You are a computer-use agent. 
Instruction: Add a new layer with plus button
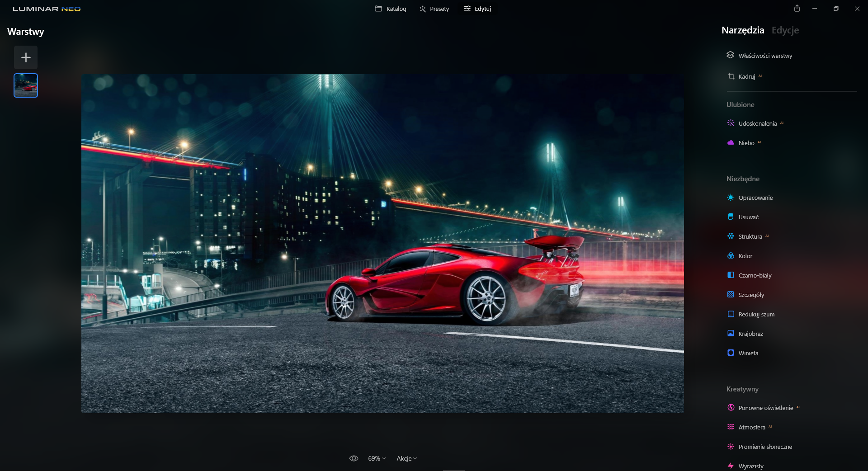pos(26,57)
